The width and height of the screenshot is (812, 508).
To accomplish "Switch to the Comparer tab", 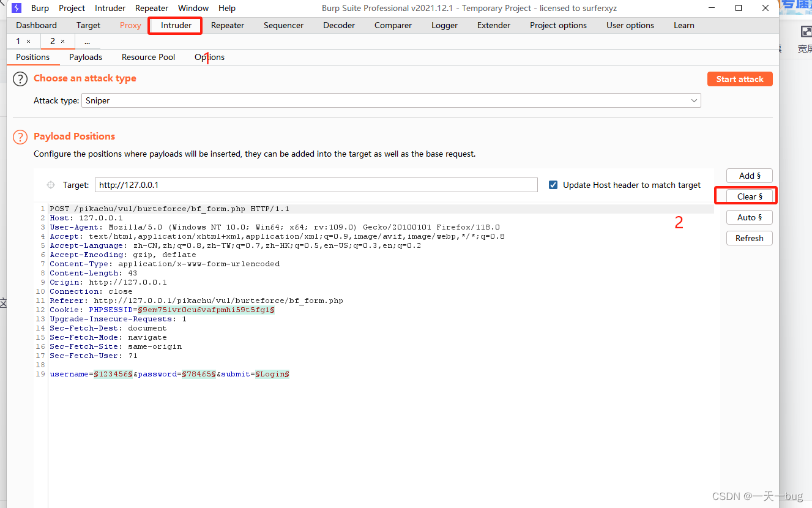I will (x=393, y=25).
